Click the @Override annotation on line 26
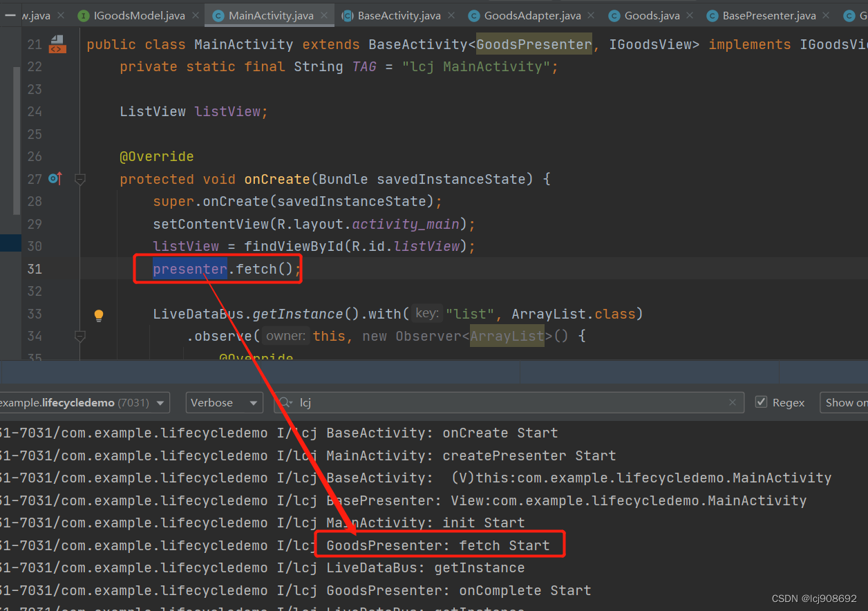This screenshot has width=868, height=611. pos(157,156)
